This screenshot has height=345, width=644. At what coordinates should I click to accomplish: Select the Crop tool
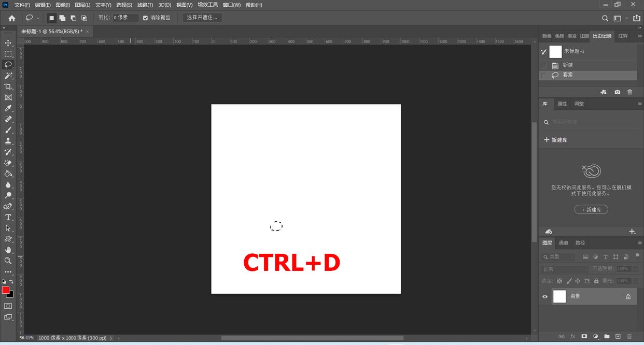[x=8, y=87]
